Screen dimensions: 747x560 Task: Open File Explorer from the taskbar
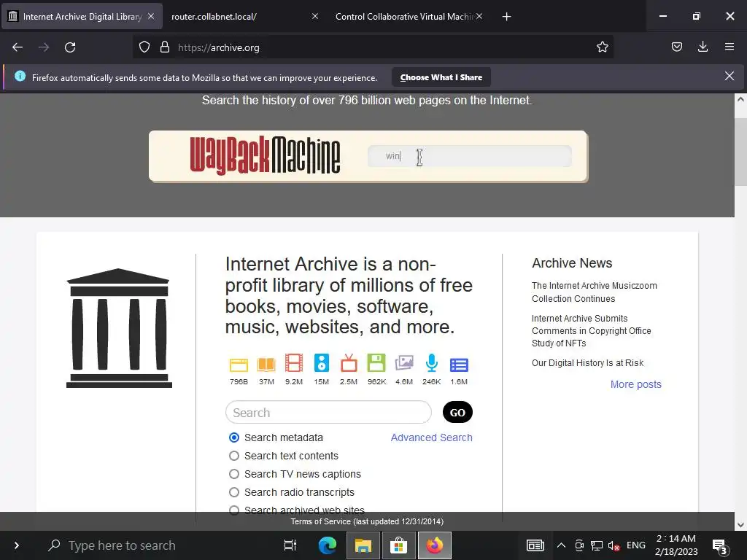click(363, 545)
